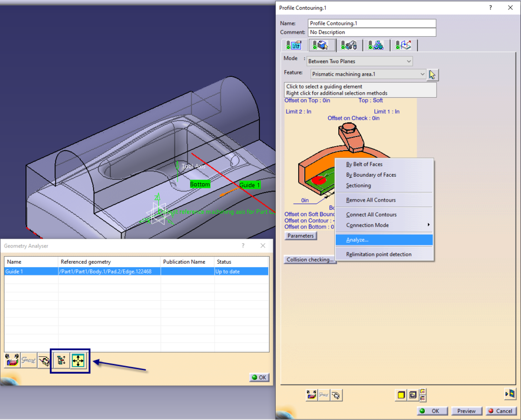Expand the Mode dropdown showing Between Two Planes
Screen dimensions: 521x420
[x=359, y=61]
